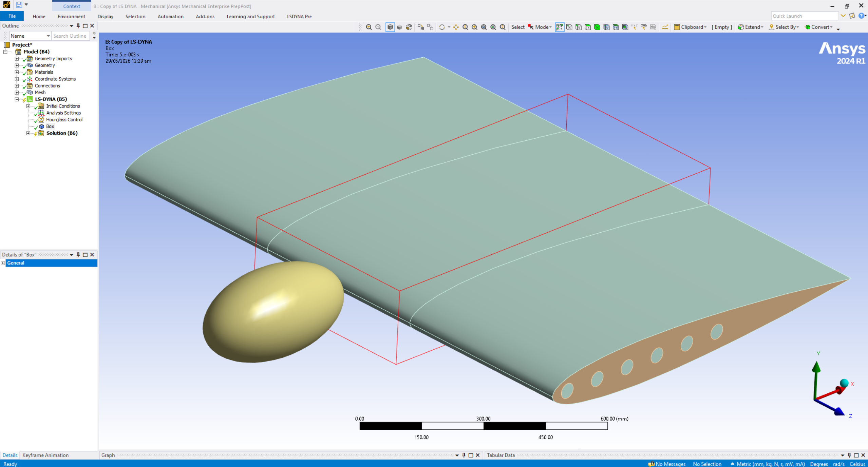The height and width of the screenshot is (467, 868).
Task: Toggle shaded exterior and edges display
Action: pos(390,27)
